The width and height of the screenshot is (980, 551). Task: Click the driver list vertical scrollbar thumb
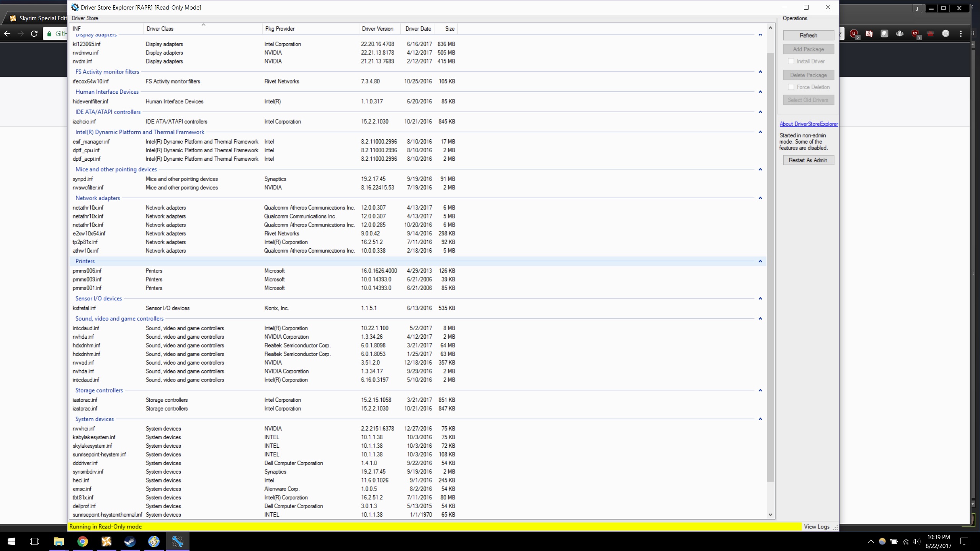[771, 268]
